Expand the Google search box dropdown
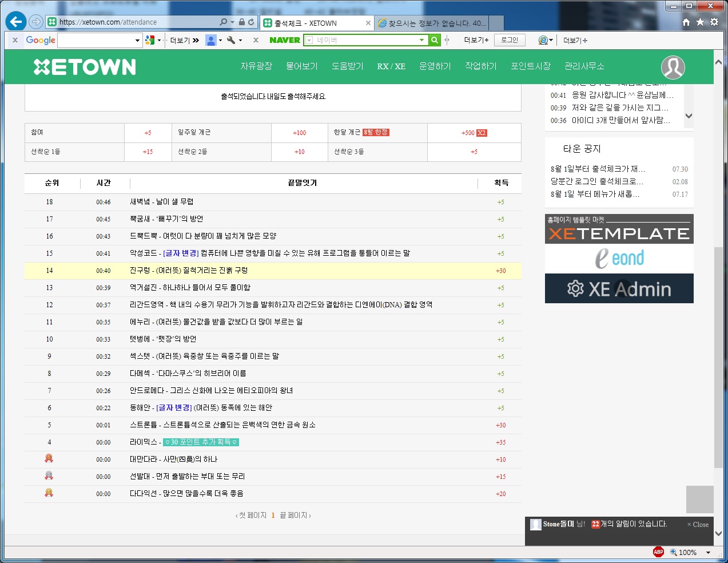The height and width of the screenshot is (563, 728). [x=137, y=41]
